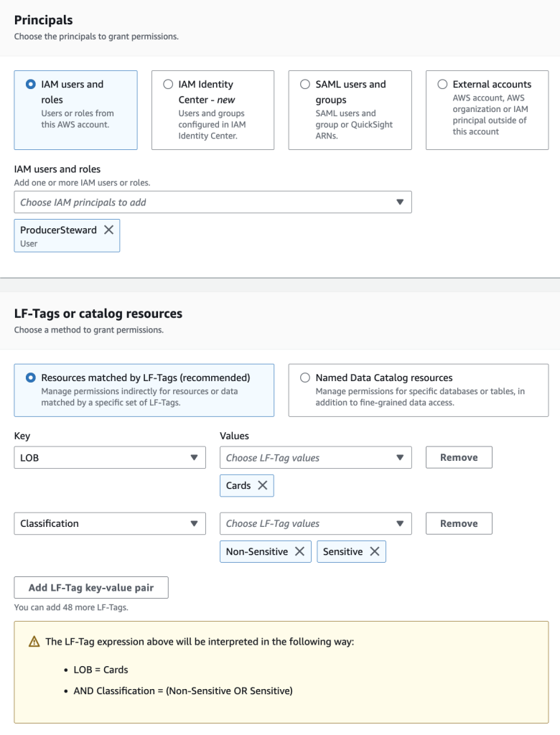Image resolution: width=560 pixels, height=735 pixels.
Task: Remove the Non-Sensitive tag value
Action: (299, 551)
